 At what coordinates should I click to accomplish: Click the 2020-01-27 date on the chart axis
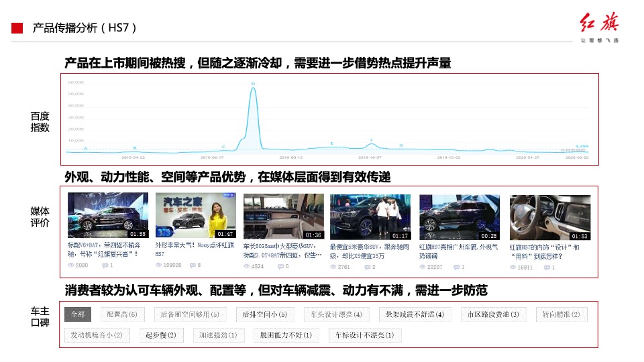(x=528, y=158)
